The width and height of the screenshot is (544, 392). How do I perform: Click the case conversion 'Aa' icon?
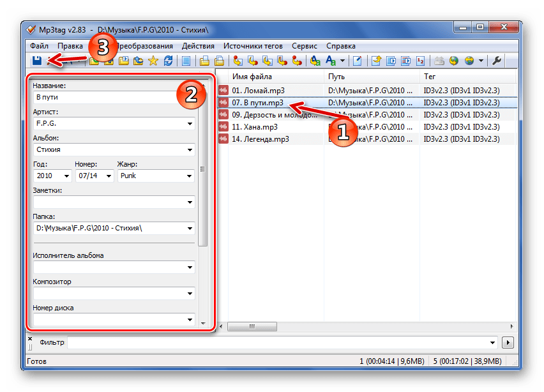[x=330, y=61]
